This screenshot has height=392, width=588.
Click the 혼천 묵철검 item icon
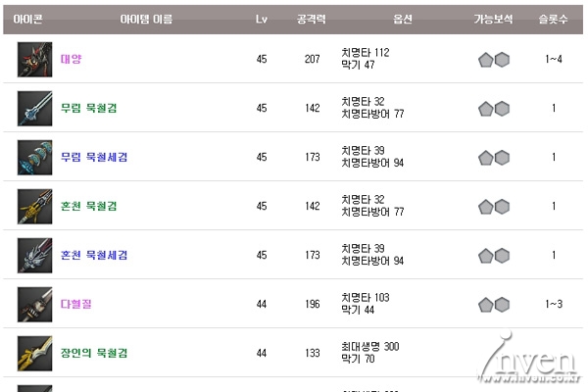(34, 206)
